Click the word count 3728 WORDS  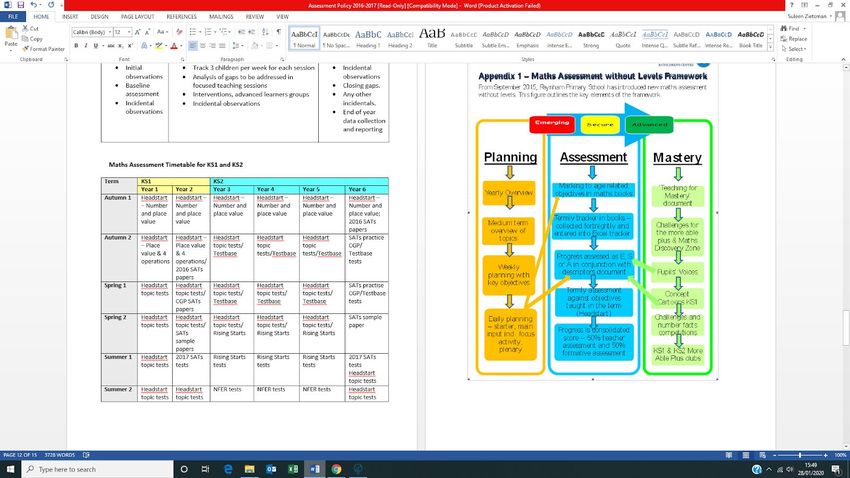[60, 455]
